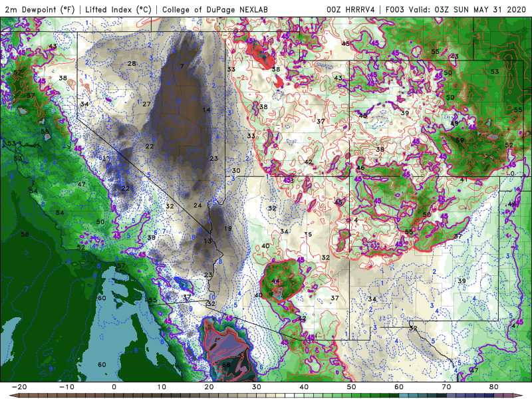Click the '00Z HRRRV4' model run label
The image size is (532, 399).
[351, 9]
